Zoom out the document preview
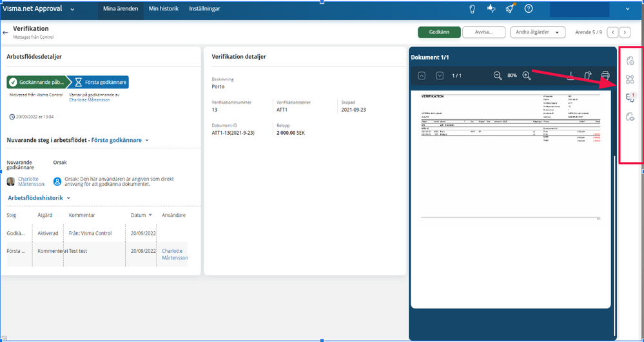Image resolution: width=644 pixels, height=342 pixels. coord(498,75)
